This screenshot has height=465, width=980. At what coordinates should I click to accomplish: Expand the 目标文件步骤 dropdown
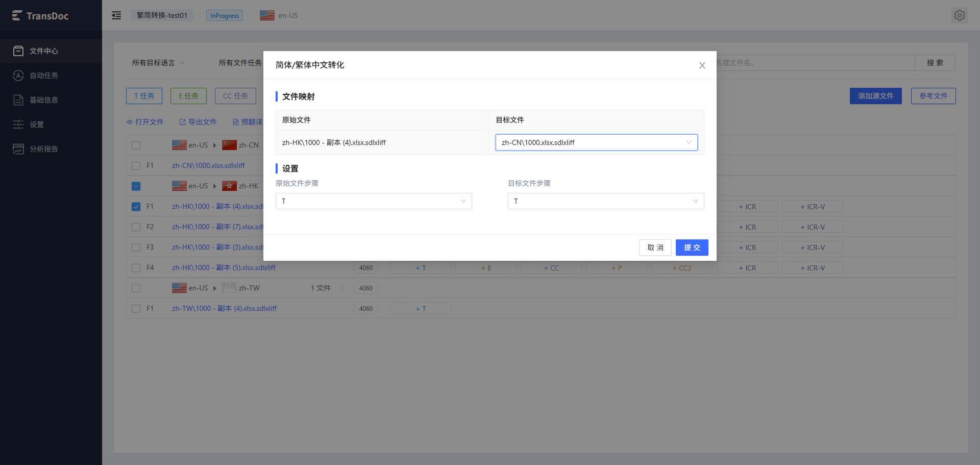click(x=606, y=201)
